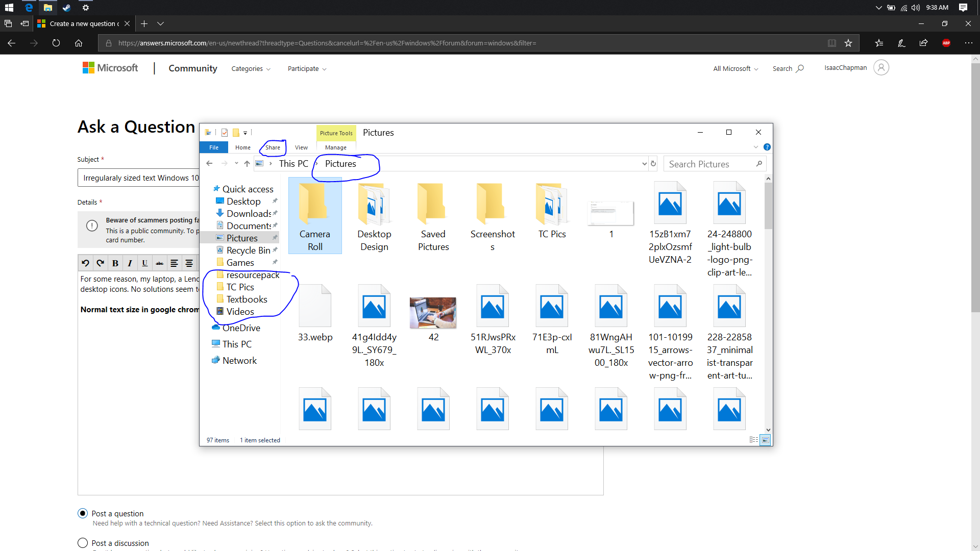Open browser tab list chevron
The height and width of the screenshot is (551, 980).
[x=161, y=23]
